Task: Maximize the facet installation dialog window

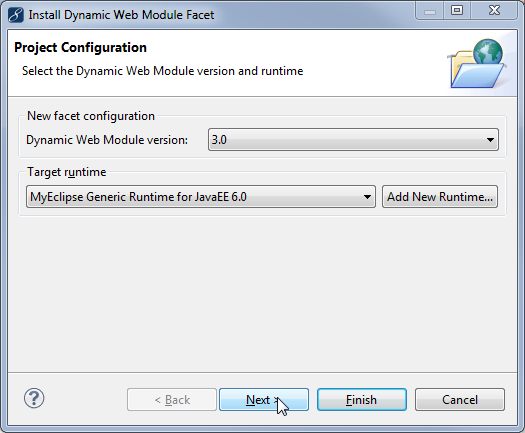Action: 457,11
